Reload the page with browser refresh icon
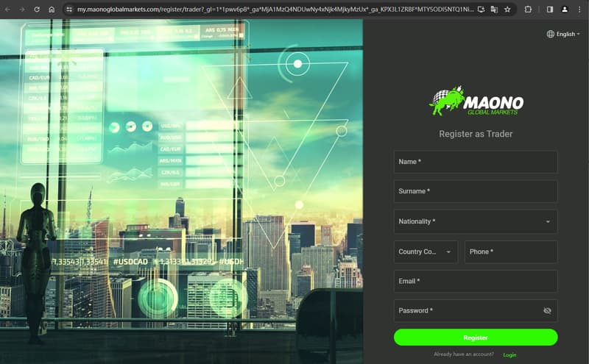 click(x=37, y=10)
